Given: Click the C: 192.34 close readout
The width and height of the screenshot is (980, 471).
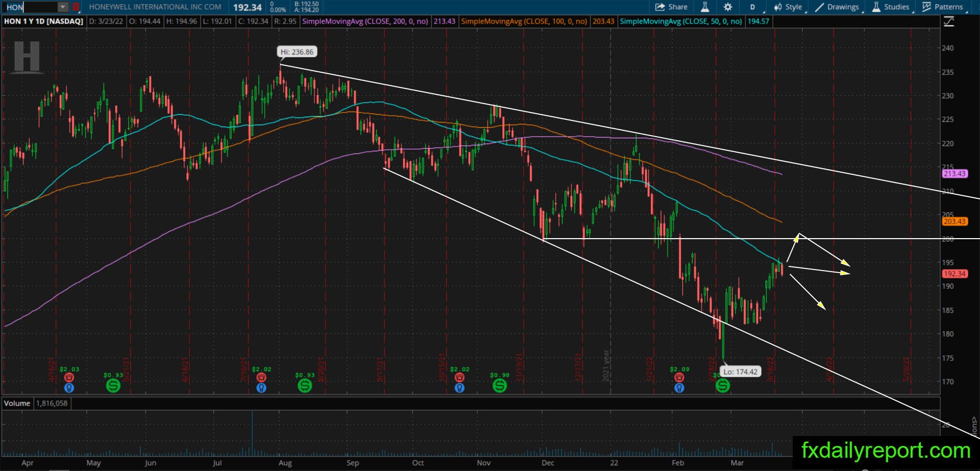Looking at the screenshot, I should [x=253, y=21].
